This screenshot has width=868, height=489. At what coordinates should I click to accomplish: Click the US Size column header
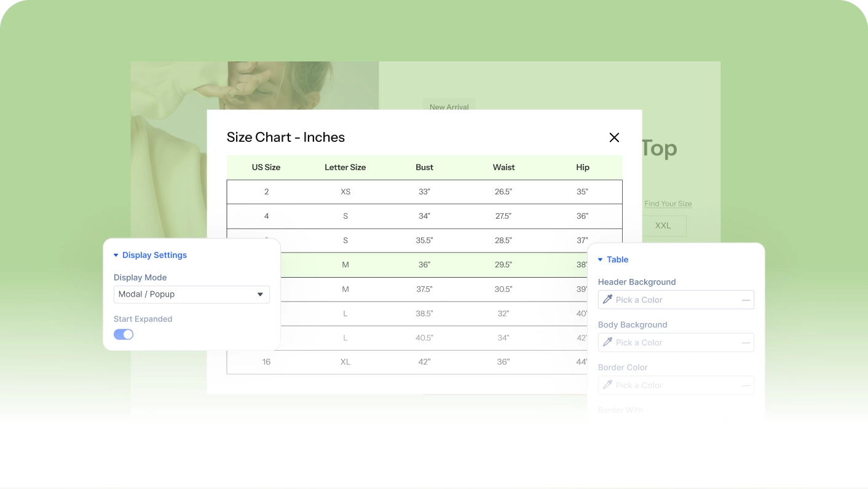(x=266, y=167)
